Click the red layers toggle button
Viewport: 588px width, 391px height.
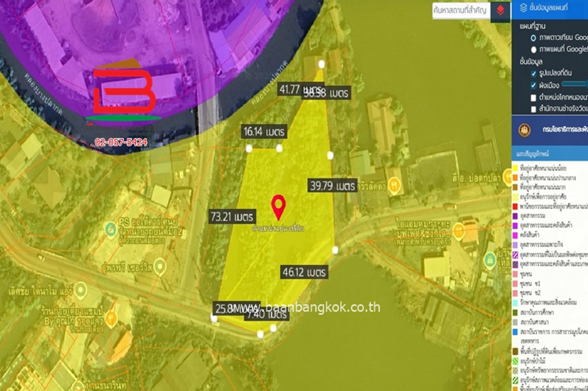pyautogui.click(x=500, y=10)
